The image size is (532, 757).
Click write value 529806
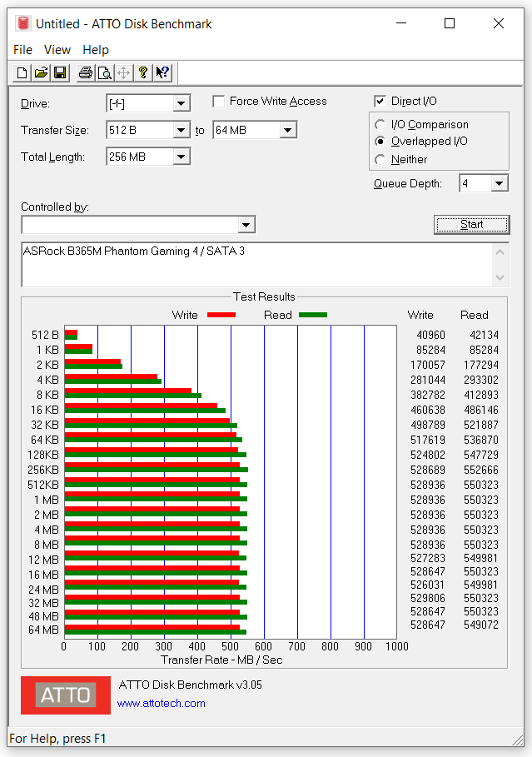tap(428, 598)
